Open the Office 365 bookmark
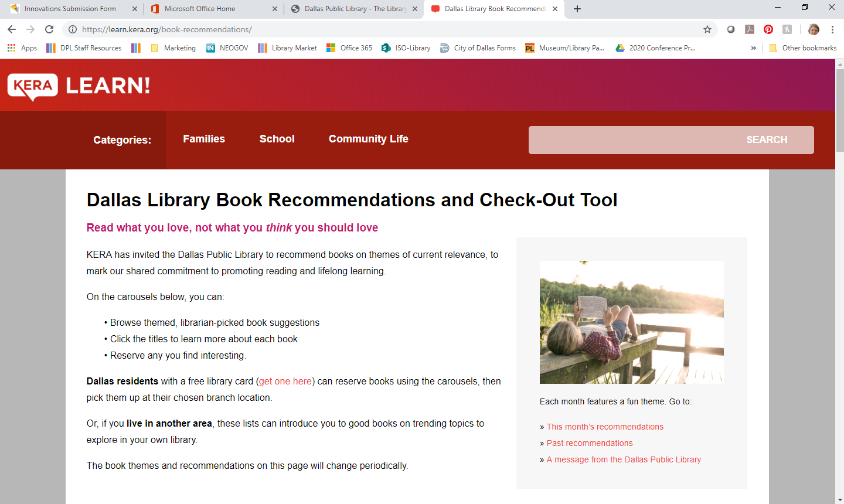Screen dimensions: 844x504 349,48
